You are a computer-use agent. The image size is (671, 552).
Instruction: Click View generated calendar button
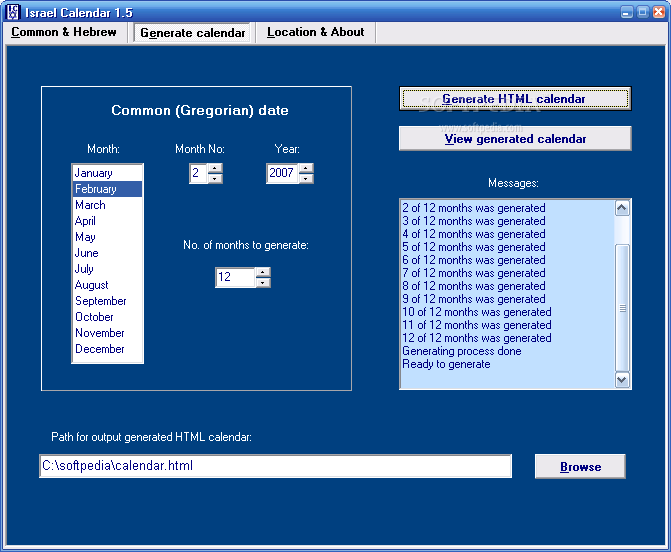coord(515,139)
